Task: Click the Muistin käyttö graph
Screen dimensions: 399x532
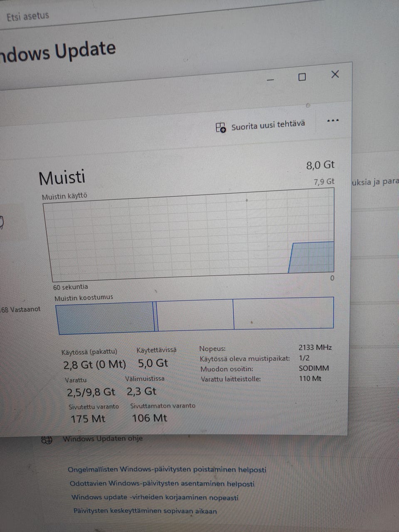Action: coord(191,235)
